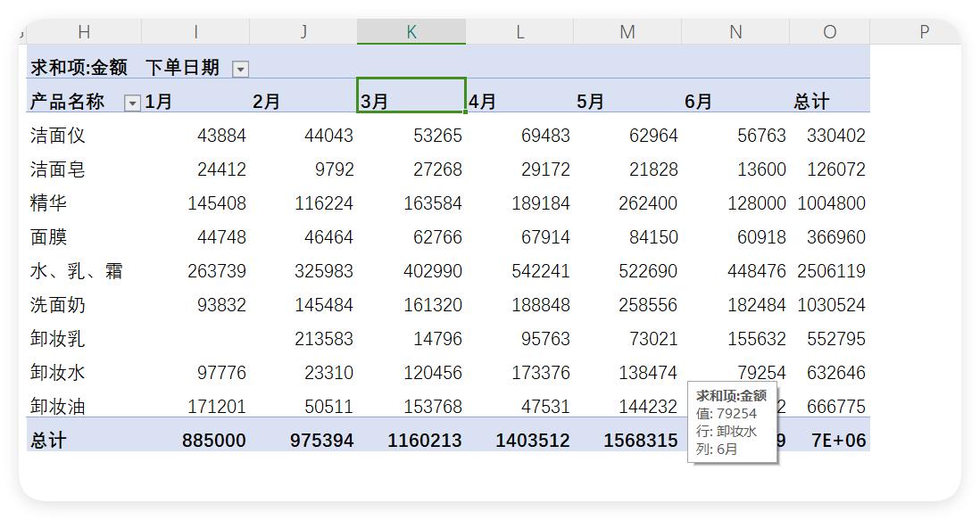Click cell with value 632646
Screen dimensions: 980x520
[x=836, y=373]
